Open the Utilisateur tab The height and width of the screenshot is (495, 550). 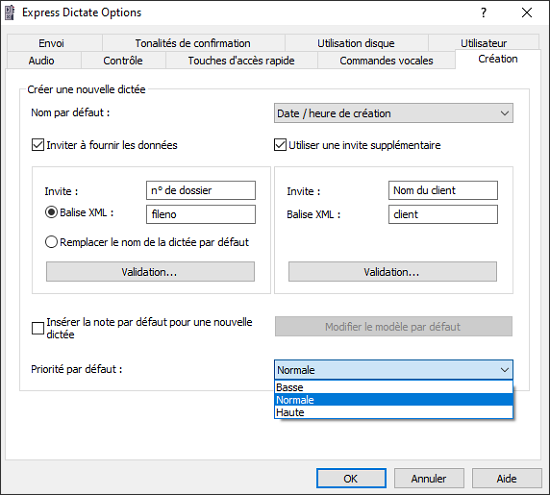click(483, 43)
